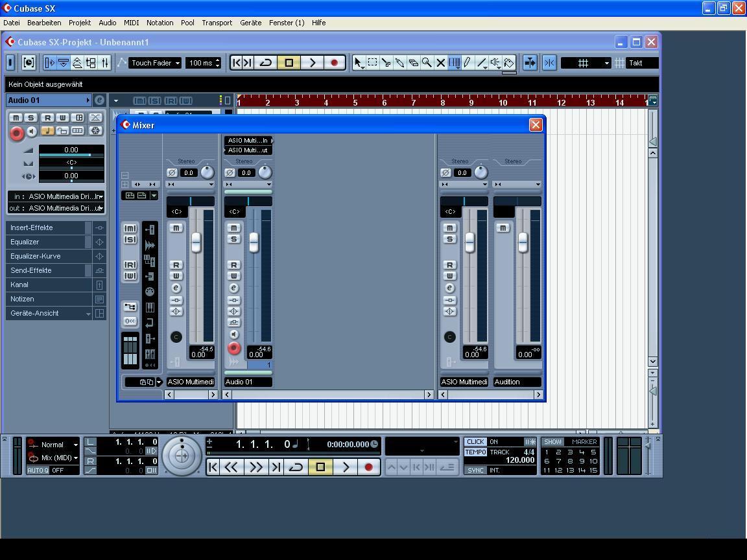Click the Audio 01 mixer pan control

248,201
